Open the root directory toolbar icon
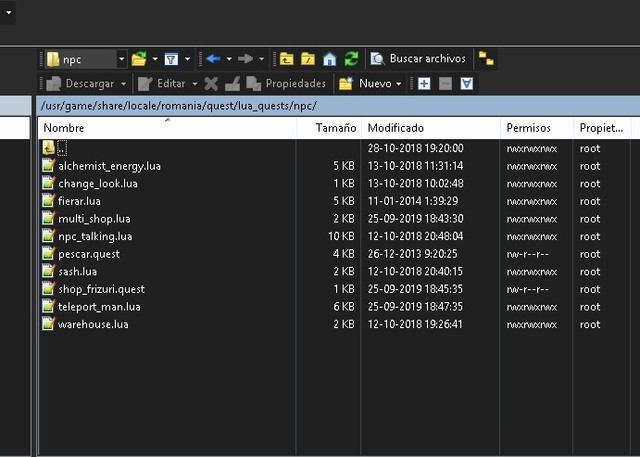 point(308,59)
